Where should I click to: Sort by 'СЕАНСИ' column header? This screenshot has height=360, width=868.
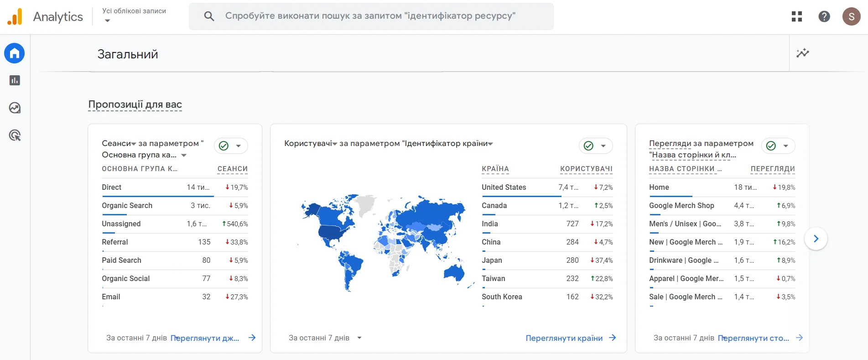coord(233,169)
